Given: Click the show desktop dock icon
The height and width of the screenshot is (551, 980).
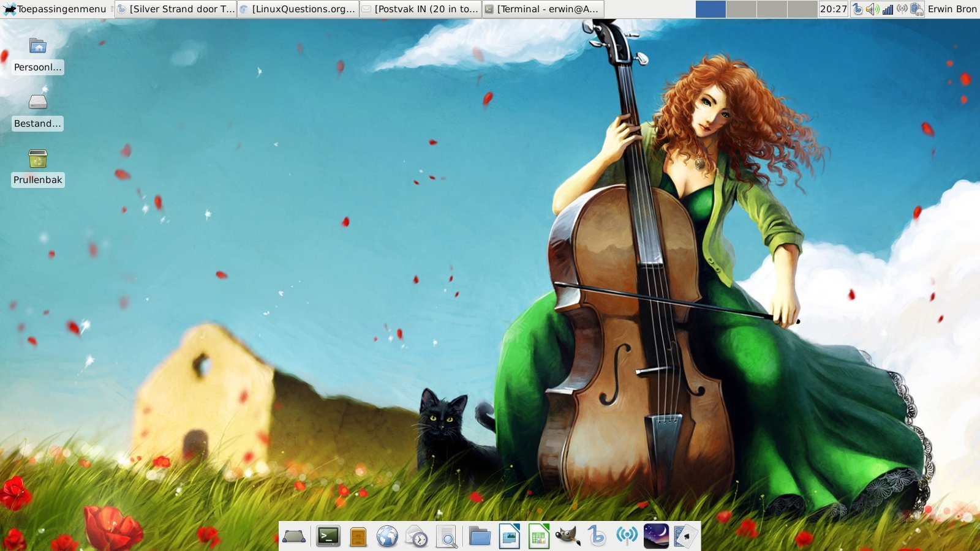Looking at the screenshot, I should (294, 537).
